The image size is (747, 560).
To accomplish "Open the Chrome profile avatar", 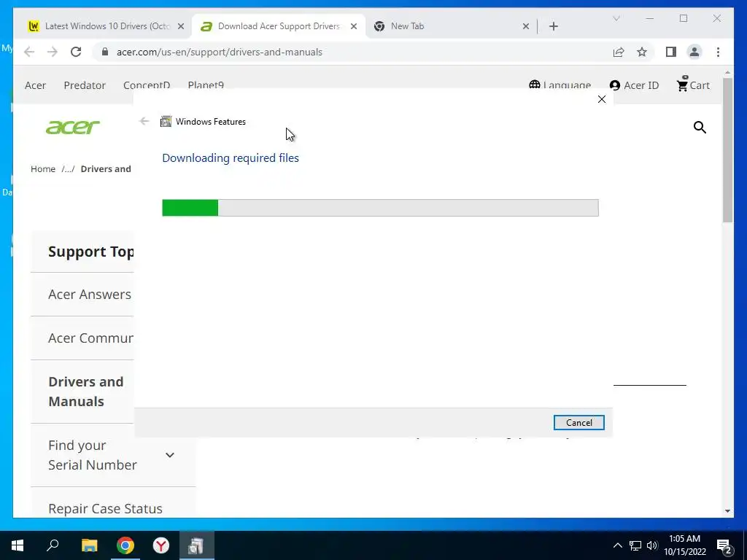I will (x=694, y=52).
